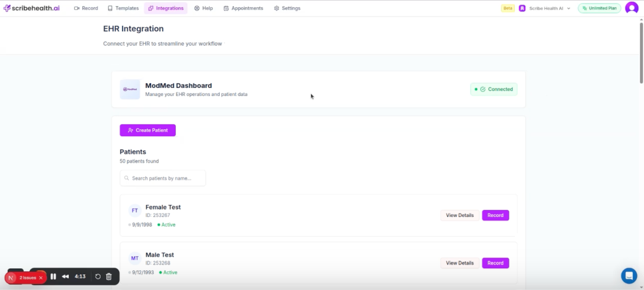Viewport: 644px width, 290px height.
Task: Click the Unlimited Plan button
Action: point(599,8)
